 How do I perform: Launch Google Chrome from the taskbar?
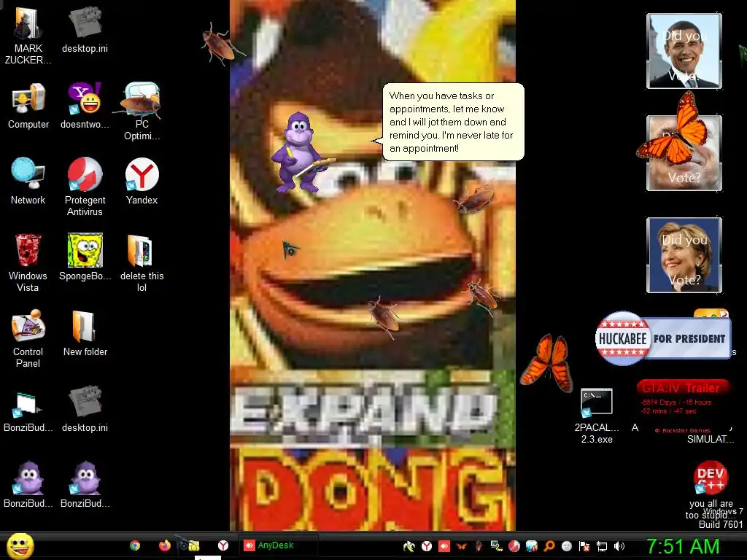(135, 545)
